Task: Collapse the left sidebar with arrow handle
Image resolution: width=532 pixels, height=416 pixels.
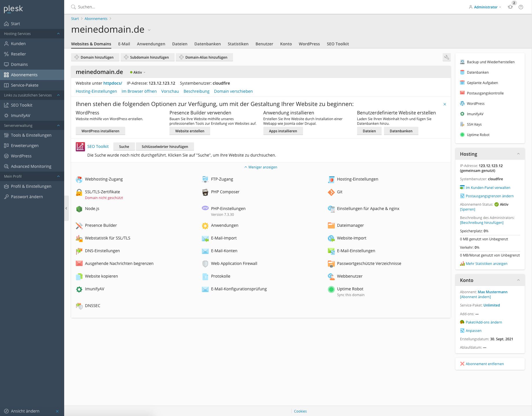Action: point(66,208)
